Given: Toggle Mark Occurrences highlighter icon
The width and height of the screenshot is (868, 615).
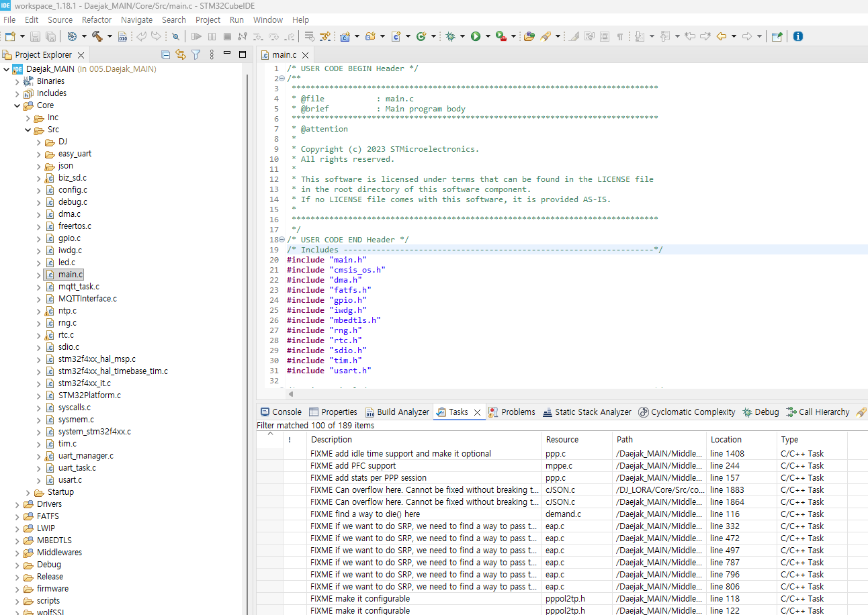Looking at the screenshot, I should click(x=573, y=36).
